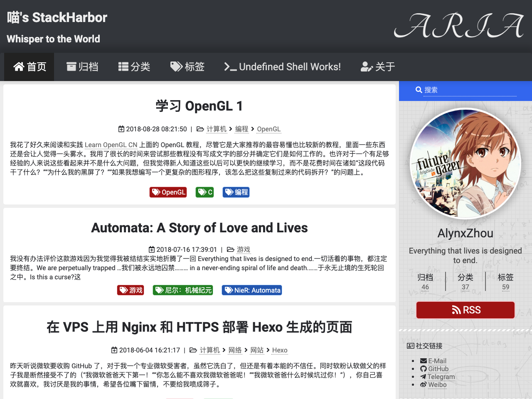Viewport: 532px width, 399px height.
Task: Click the archive (归档) icon in navigation
Action: (71, 66)
